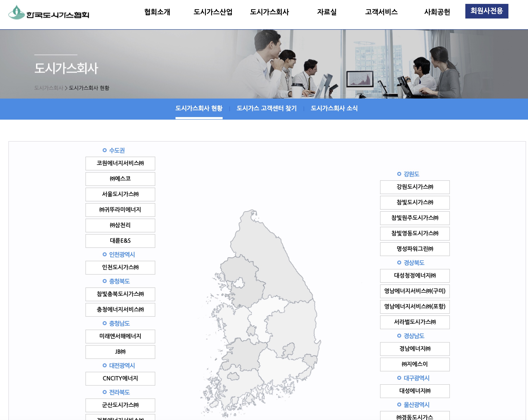
Task: Click the 회원사전용 button
Action: 486,11
